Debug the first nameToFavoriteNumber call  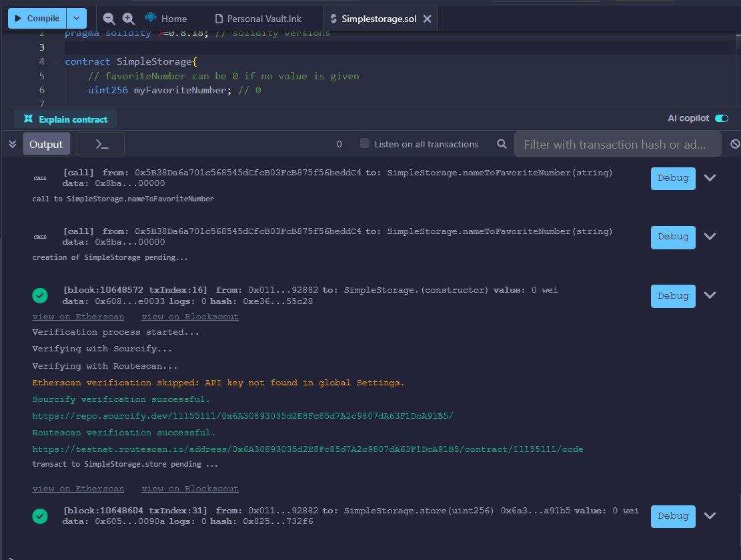tap(673, 178)
